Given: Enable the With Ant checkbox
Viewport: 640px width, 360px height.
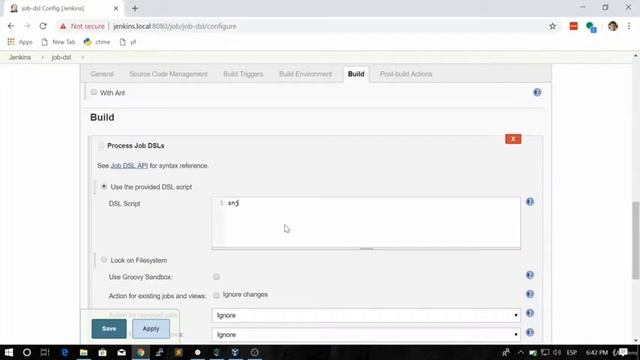Looking at the screenshot, I should [x=94, y=92].
